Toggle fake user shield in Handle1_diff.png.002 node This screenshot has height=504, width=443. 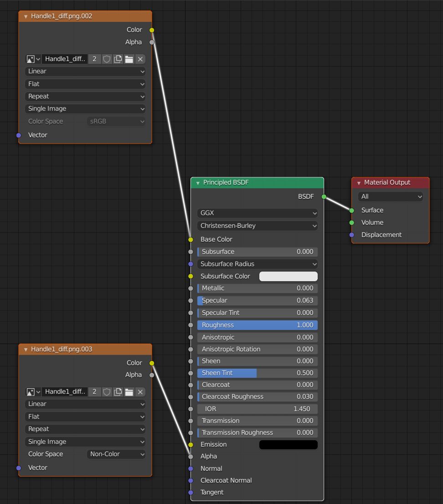tap(107, 59)
